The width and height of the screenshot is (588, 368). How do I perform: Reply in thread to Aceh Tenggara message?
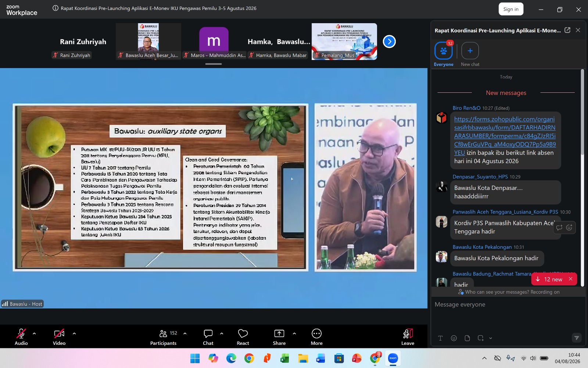(559, 227)
